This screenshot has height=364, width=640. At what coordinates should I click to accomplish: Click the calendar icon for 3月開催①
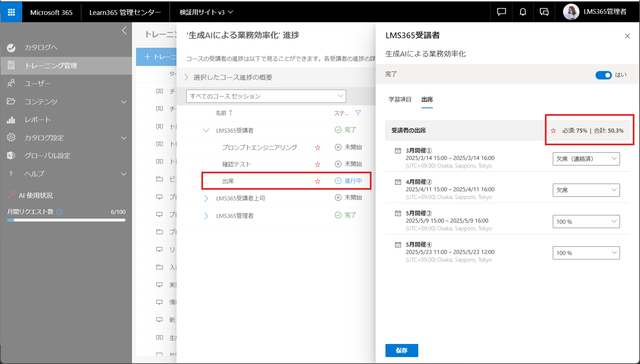[x=398, y=150]
